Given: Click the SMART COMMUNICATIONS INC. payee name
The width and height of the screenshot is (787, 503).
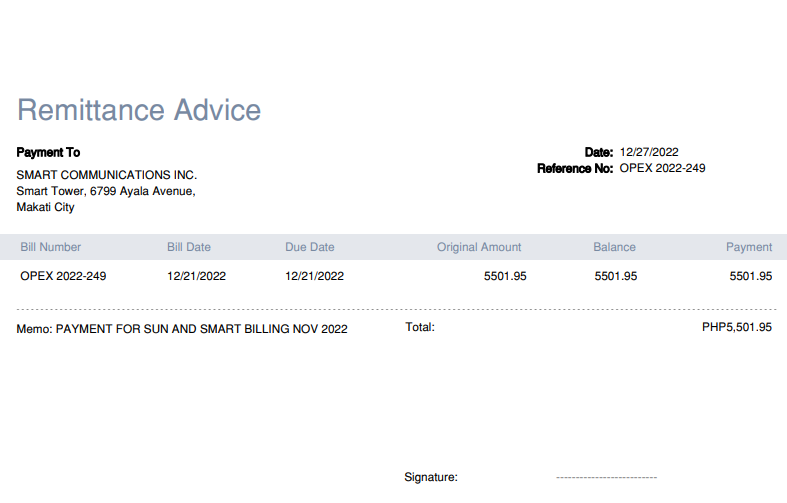Looking at the screenshot, I should coord(107,175).
